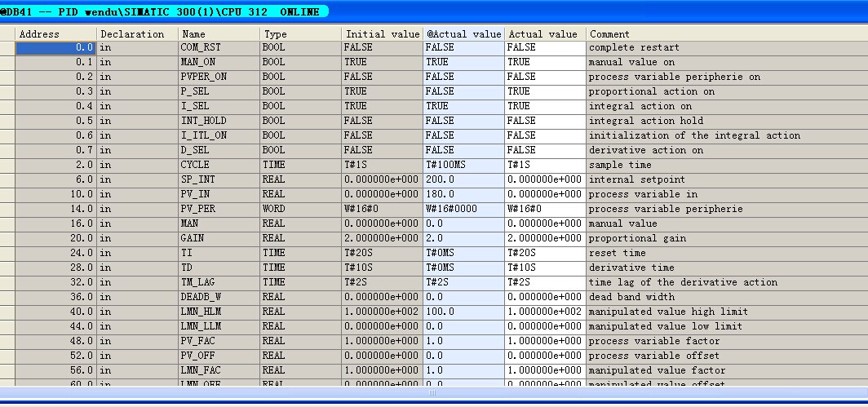Click the MAN_ON name cell

click(x=219, y=62)
